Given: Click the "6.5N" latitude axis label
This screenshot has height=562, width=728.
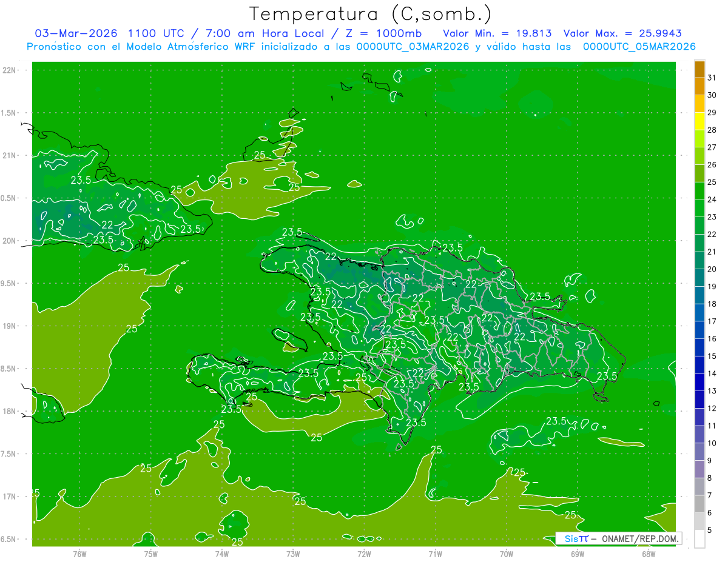Looking at the screenshot, I should (x=10, y=539).
